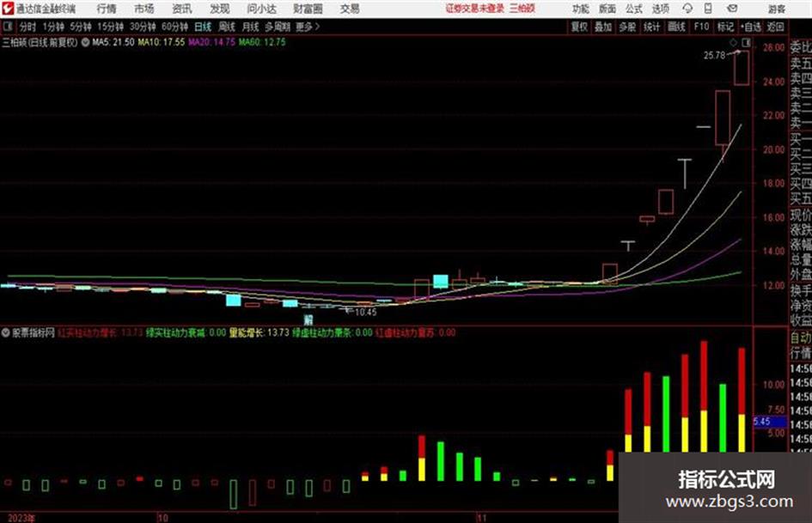Open the 公式 menu
Image resolution: width=812 pixels, height=523 pixels.
click(x=634, y=9)
